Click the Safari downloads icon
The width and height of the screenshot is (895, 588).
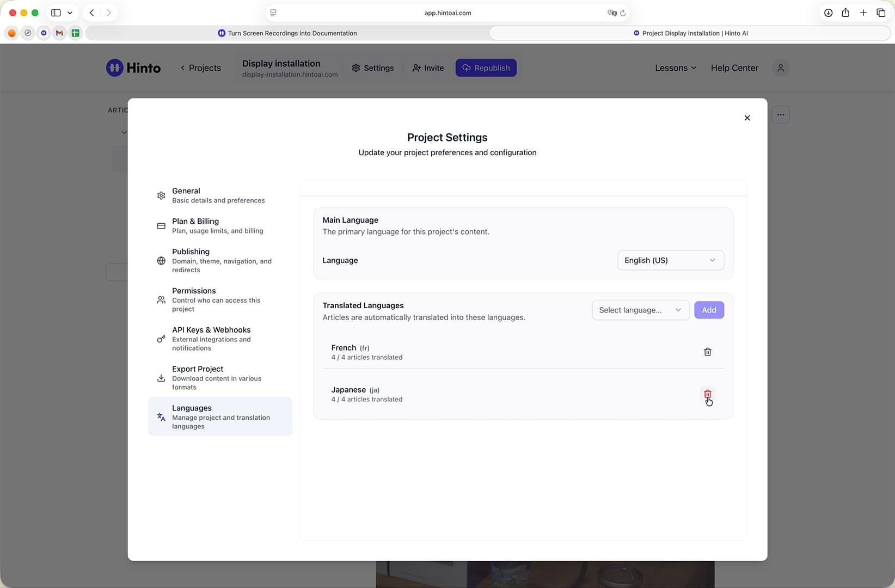tap(828, 13)
